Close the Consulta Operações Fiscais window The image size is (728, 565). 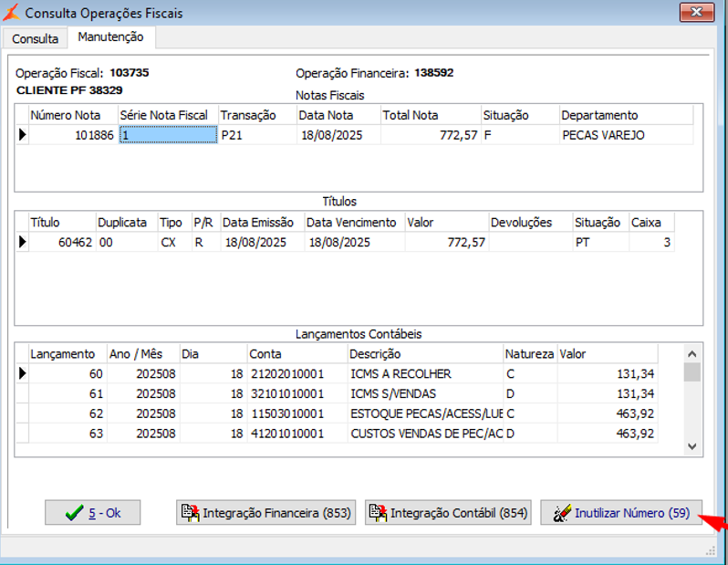[696, 12]
